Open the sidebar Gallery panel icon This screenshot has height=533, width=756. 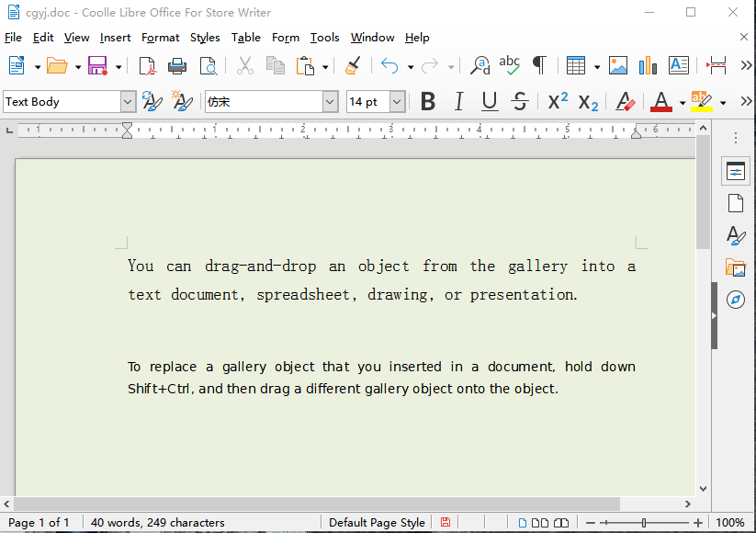tap(735, 267)
